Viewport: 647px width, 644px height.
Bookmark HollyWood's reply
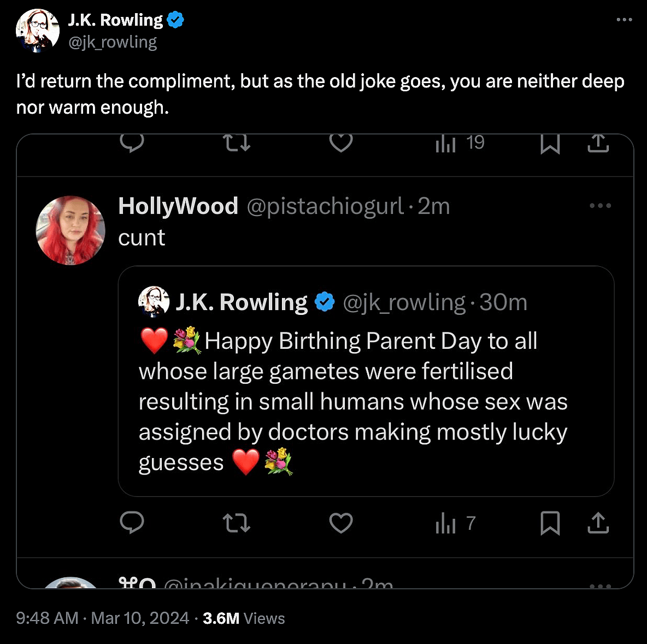click(550, 523)
